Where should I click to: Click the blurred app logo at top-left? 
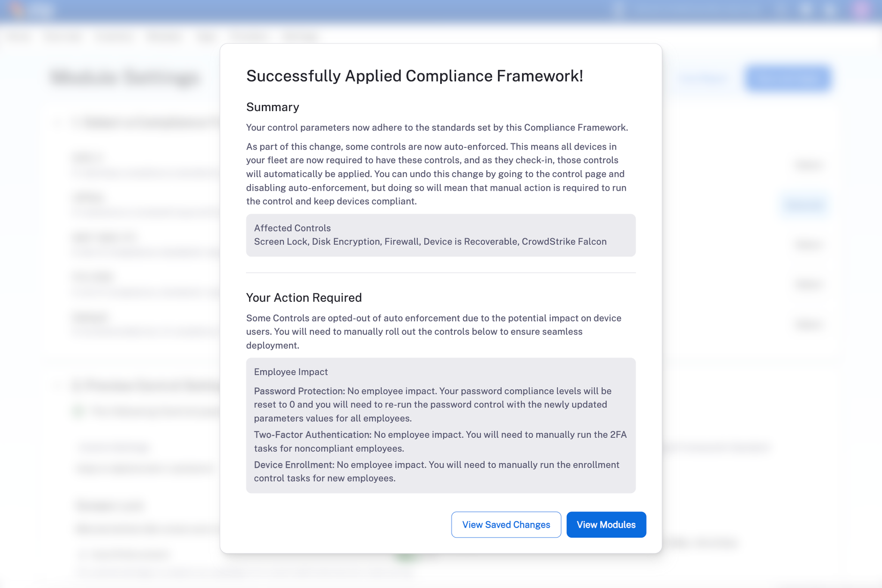(x=17, y=9)
